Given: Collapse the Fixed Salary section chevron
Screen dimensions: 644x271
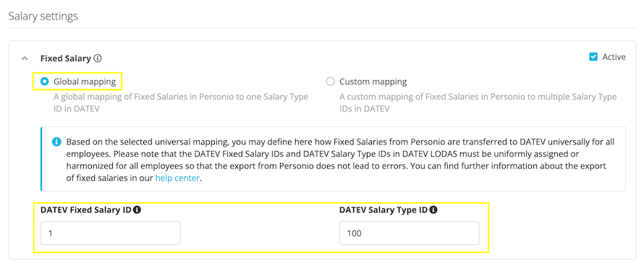Looking at the screenshot, I should pyautogui.click(x=25, y=59).
